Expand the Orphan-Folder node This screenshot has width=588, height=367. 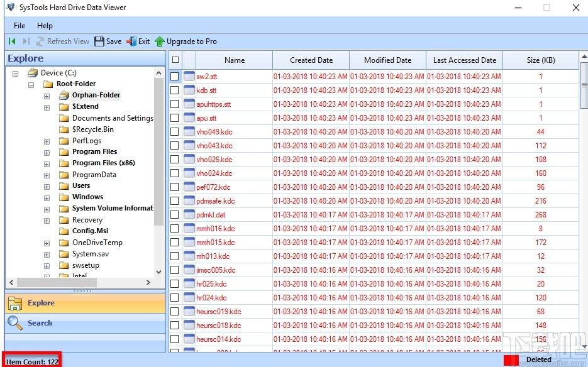47,96
